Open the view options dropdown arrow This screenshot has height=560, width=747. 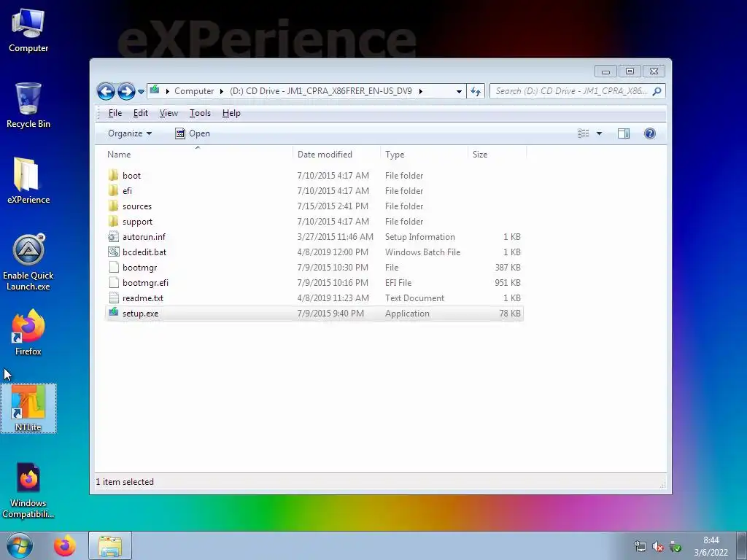point(599,133)
